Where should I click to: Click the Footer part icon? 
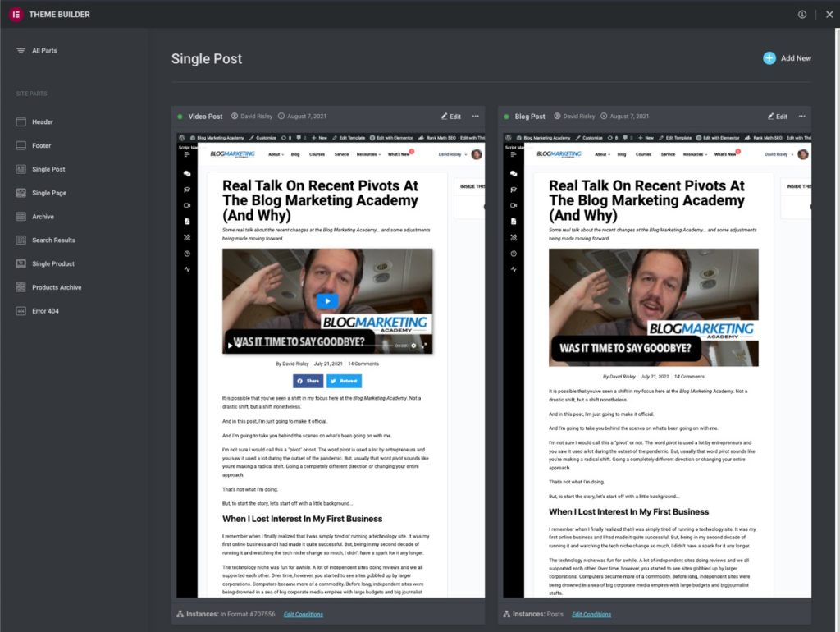[x=21, y=145]
